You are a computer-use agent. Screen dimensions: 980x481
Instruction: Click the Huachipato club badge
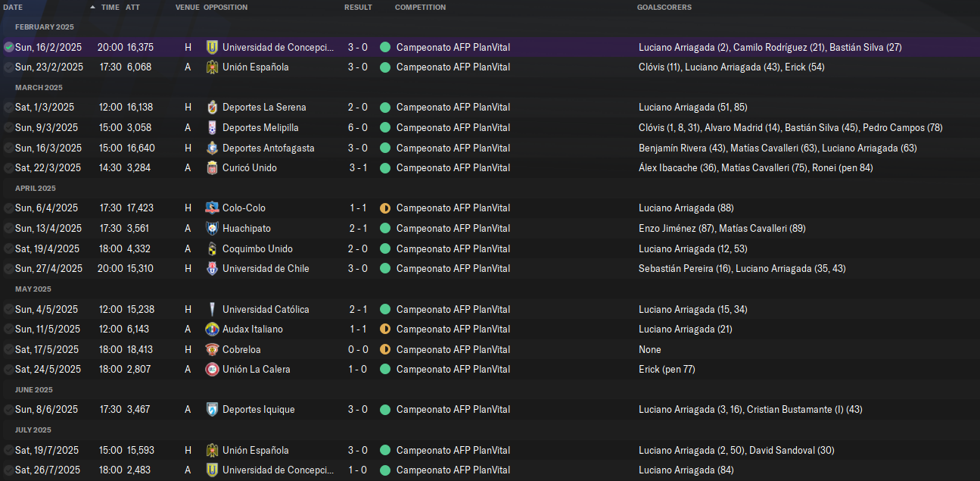point(212,228)
